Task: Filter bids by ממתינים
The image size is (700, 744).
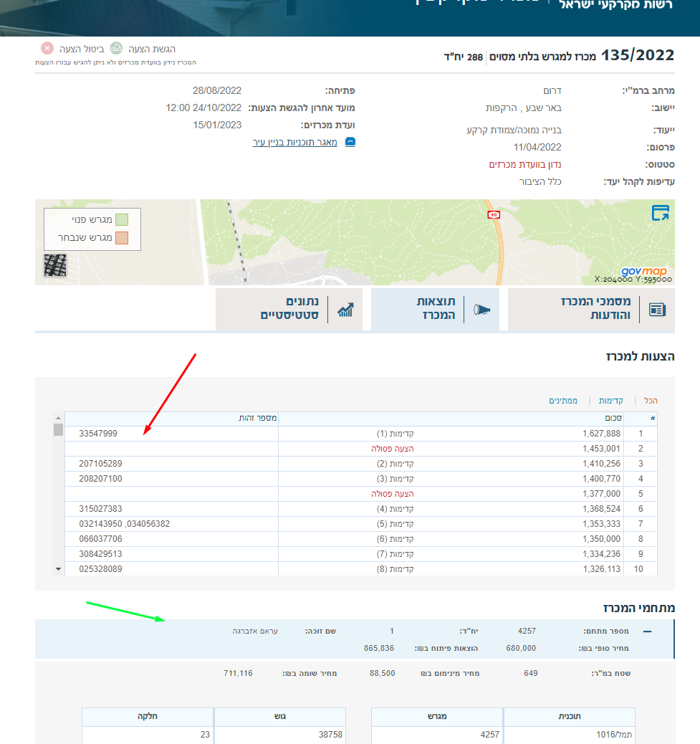Action: tap(565, 401)
